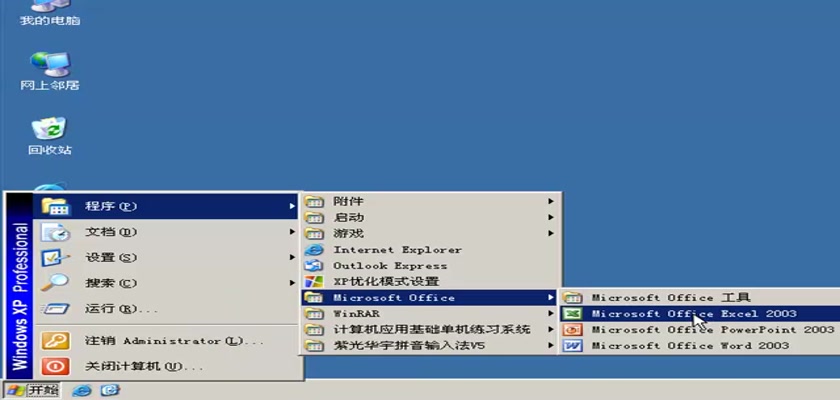Click the WinRAR label
The height and width of the screenshot is (400, 840).
(x=356, y=313)
